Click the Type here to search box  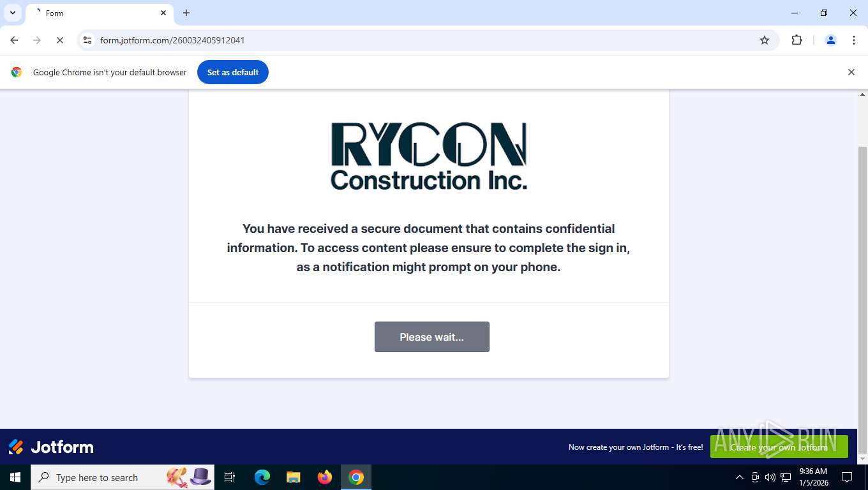(123, 477)
